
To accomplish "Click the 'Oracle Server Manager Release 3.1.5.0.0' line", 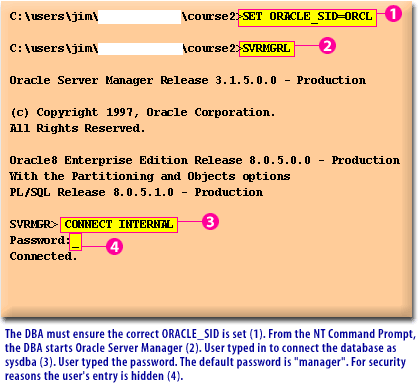I will click(188, 80).
